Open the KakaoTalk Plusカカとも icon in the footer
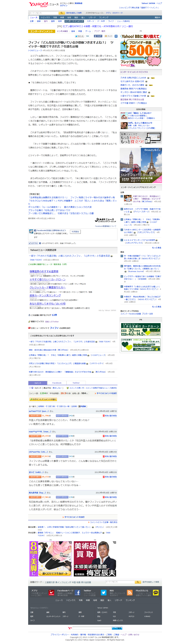Image resolution: width=190 pixels, height=644 pixels. (156, 592)
